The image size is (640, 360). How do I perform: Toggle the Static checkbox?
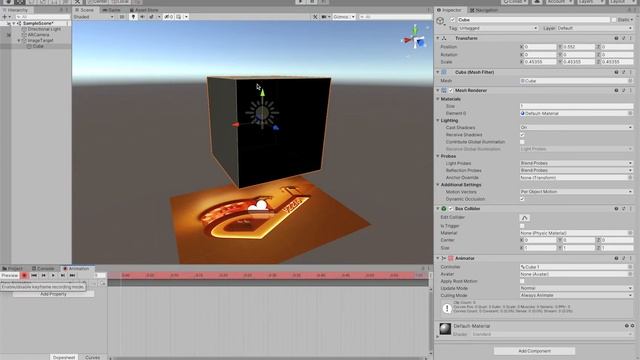(613, 20)
